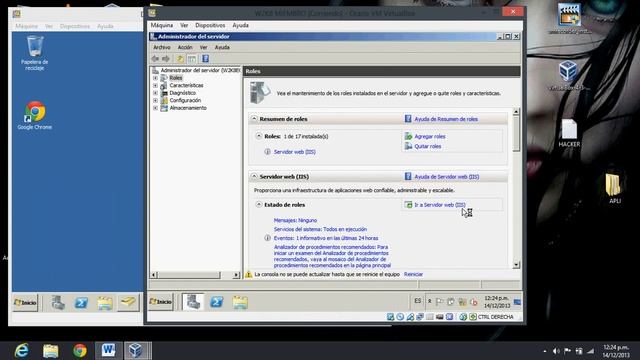Click the Inicio button in the background VM
This screenshot has width=640, height=360.
tap(25, 303)
